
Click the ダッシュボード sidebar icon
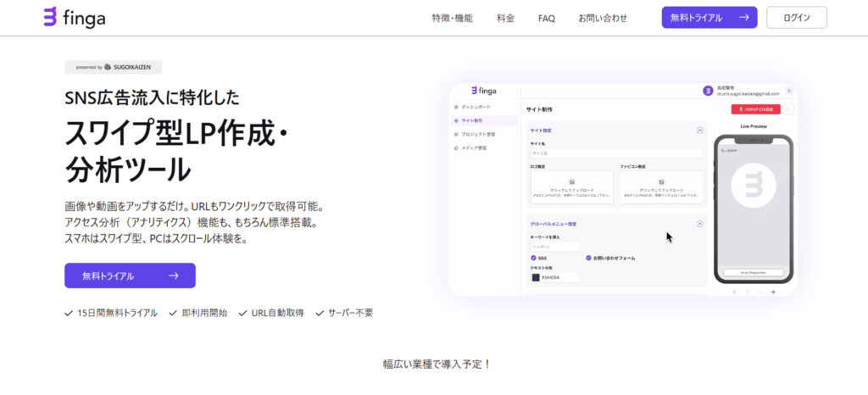click(x=456, y=107)
